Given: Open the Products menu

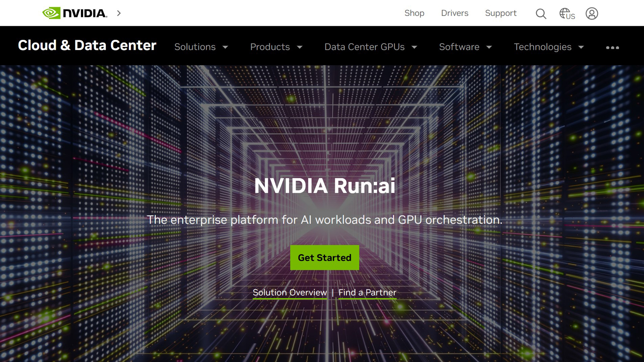Looking at the screenshot, I should pos(270,47).
